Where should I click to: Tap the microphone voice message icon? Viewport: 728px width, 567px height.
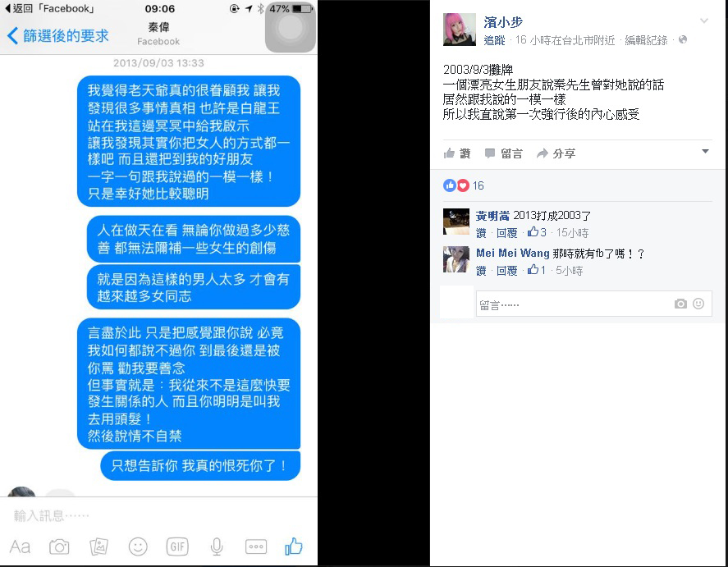[217, 547]
